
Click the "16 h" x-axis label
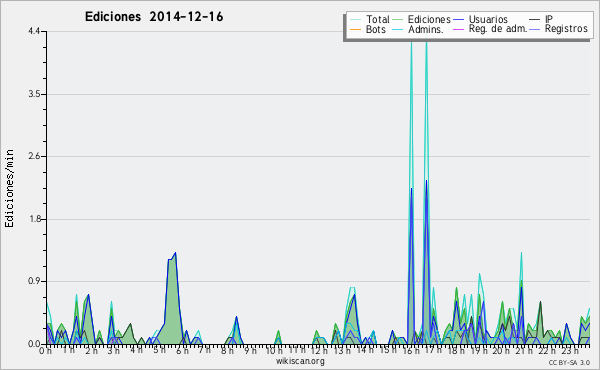point(411,351)
